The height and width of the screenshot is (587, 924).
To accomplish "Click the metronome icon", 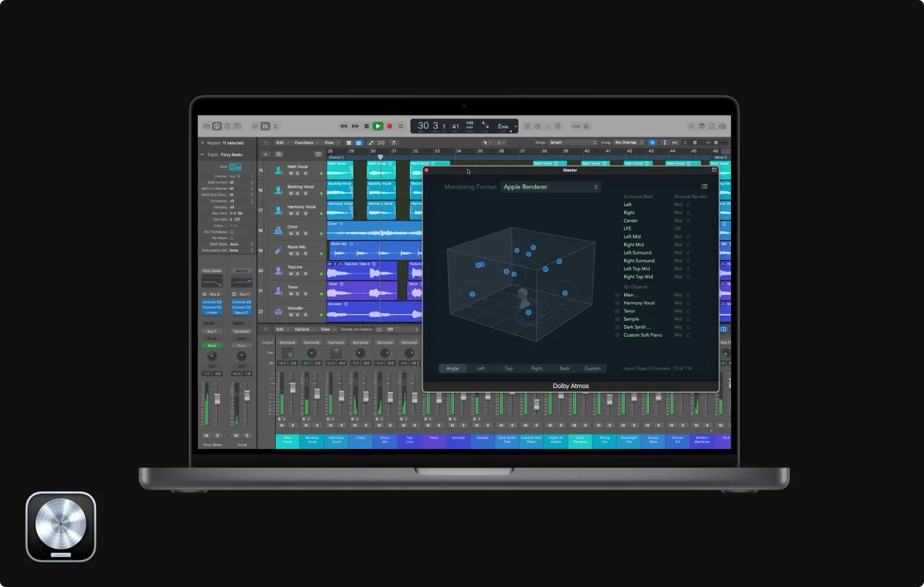I will [x=586, y=126].
